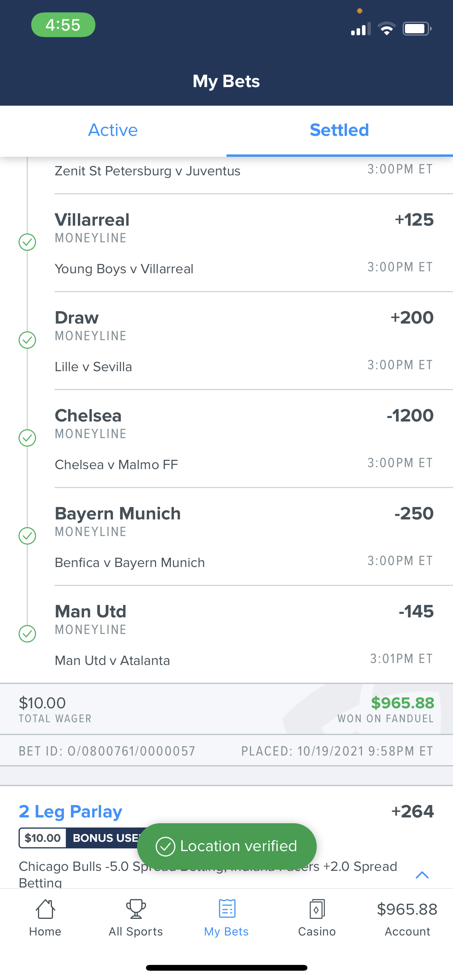
Task: Tap the Villarreal leg green checkmark
Action: click(x=27, y=242)
